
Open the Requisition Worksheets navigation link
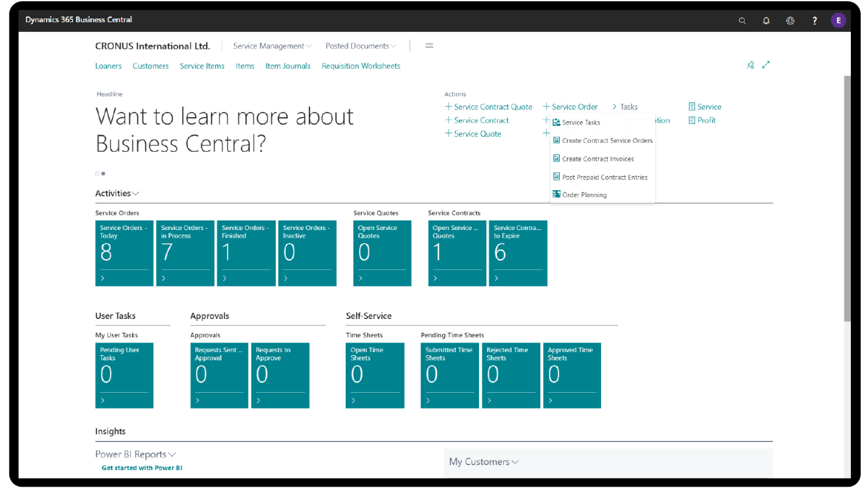[361, 66]
